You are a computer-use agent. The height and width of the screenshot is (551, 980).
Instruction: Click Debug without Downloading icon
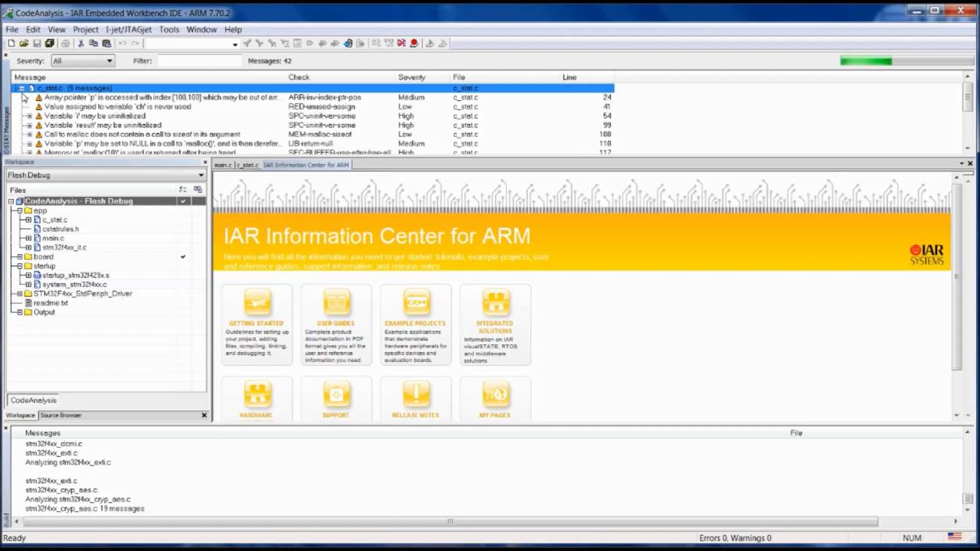point(443,43)
